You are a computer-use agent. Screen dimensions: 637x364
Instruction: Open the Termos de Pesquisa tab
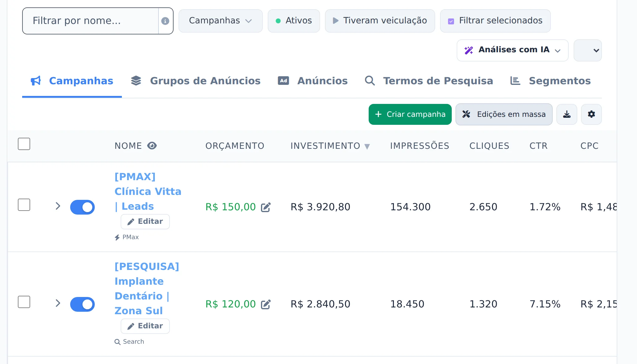429,81
